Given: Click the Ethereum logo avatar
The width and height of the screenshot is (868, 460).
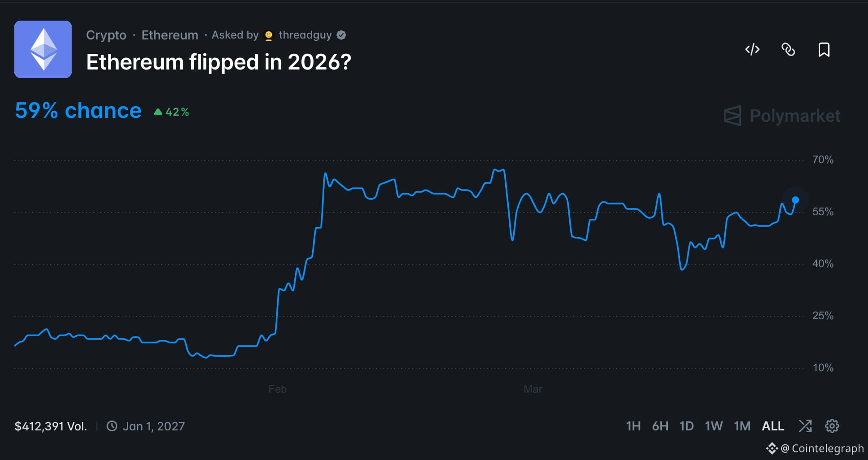Looking at the screenshot, I should [43, 49].
